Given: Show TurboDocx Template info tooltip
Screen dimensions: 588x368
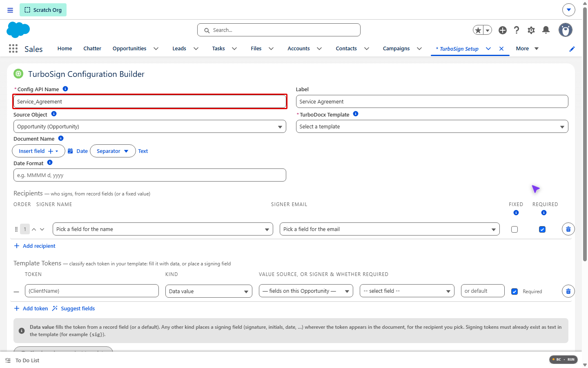Looking at the screenshot, I should click(356, 114).
